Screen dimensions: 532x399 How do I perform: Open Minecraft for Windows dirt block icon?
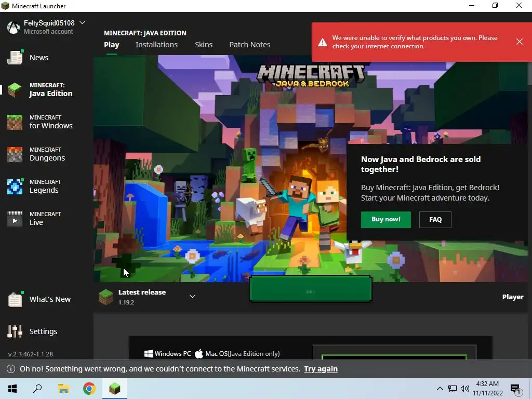click(x=15, y=122)
